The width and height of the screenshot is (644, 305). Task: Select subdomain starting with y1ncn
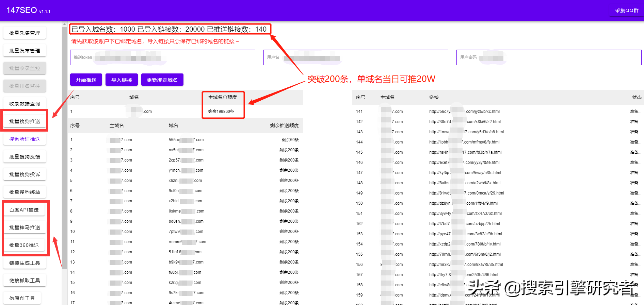pos(186,170)
